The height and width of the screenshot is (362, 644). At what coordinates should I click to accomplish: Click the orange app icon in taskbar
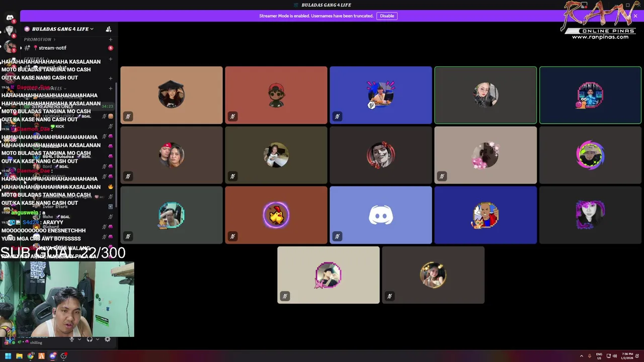(x=42, y=356)
